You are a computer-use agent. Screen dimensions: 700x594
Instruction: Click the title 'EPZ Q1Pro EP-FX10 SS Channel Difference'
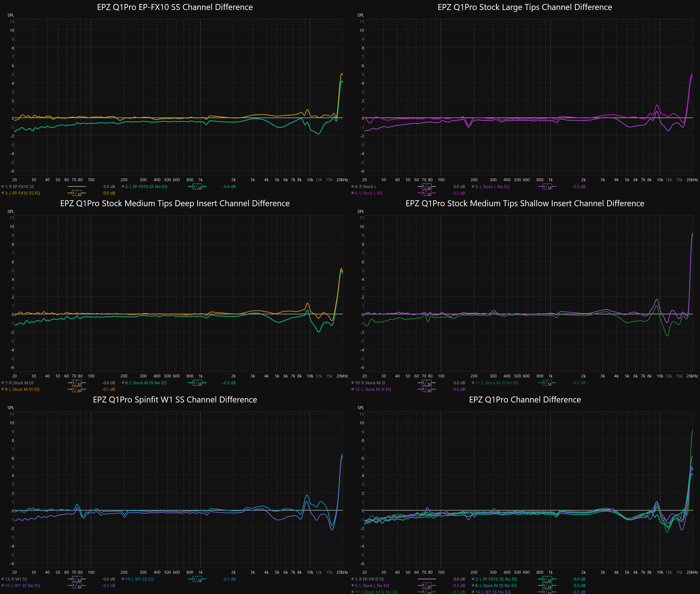click(175, 7)
